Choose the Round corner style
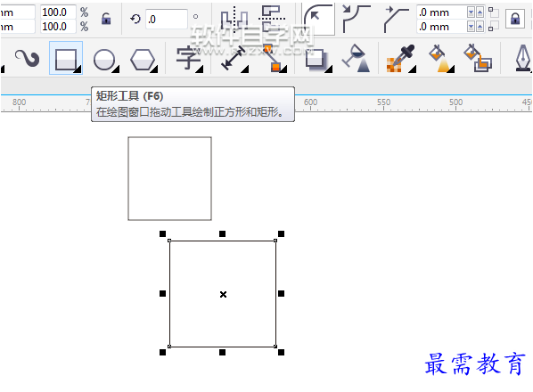This screenshot has height=392, width=533. click(318, 19)
